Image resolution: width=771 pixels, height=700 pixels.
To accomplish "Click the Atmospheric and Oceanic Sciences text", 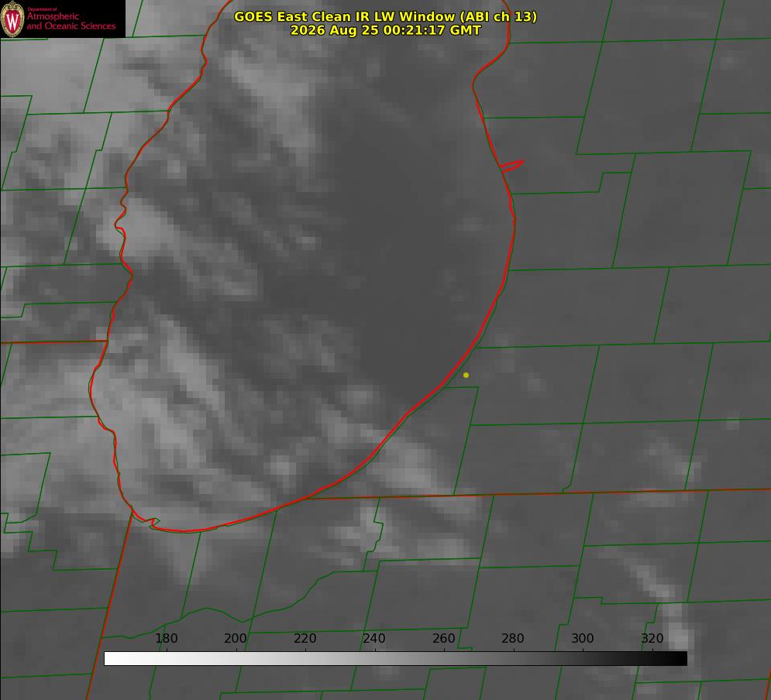I will pyautogui.click(x=71, y=21).
